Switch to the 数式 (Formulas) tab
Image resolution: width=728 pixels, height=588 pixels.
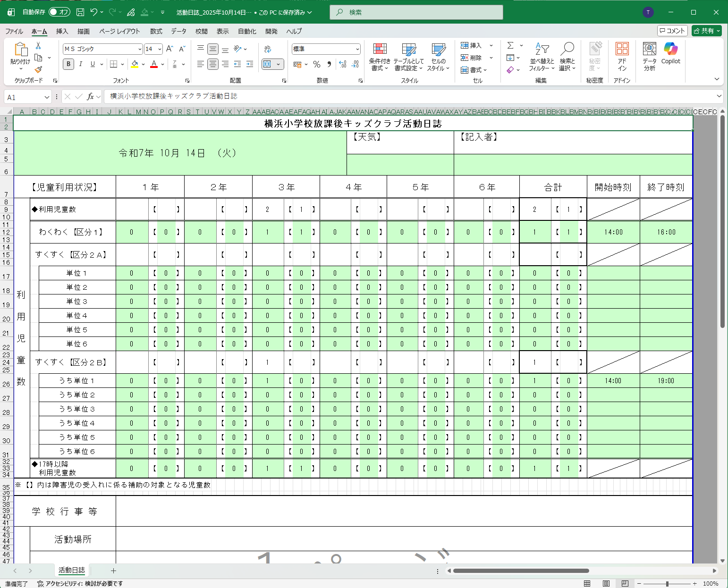click(156, 31)
